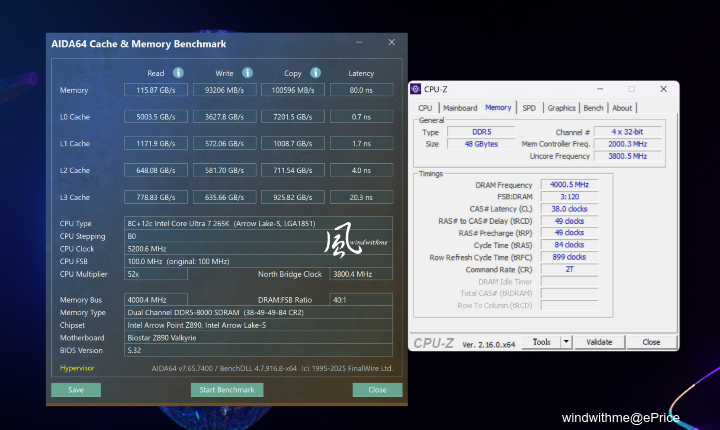Switch to the Bench tab in CPU-Z
This screenshot has height=430, width=720.
pyautogui.click(x=593, y=108)
